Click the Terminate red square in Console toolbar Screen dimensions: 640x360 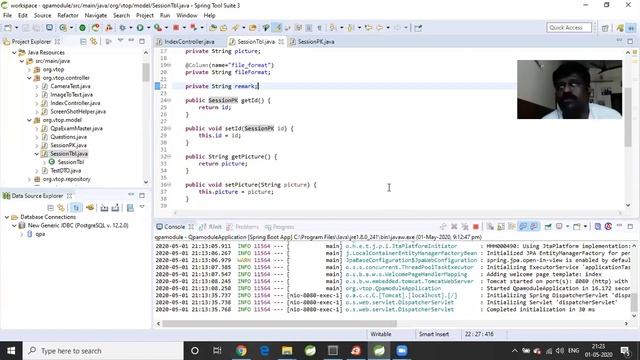476,227
